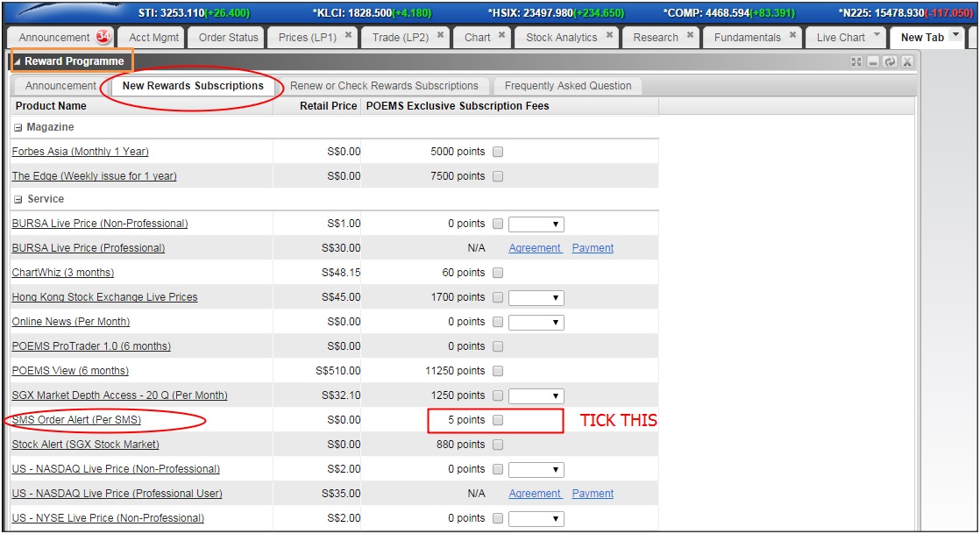
Task: Open ChartWhiz (3 months) product link
Action: point(62,273)
